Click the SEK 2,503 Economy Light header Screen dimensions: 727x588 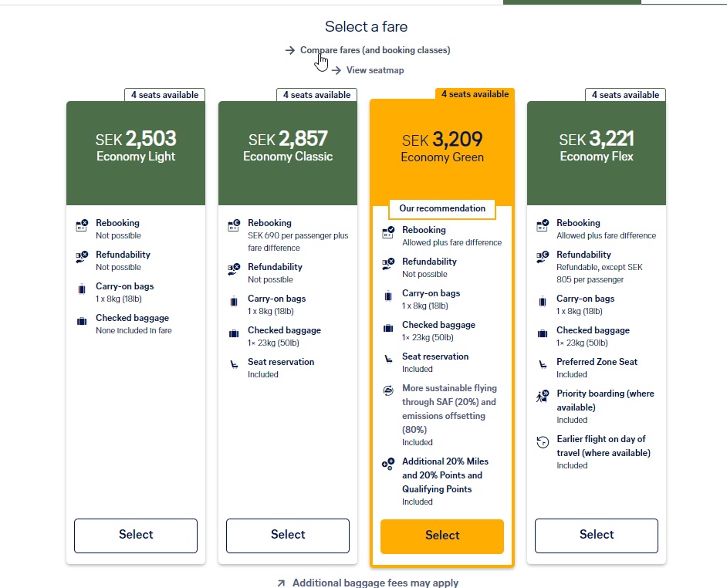click(136, 147)
